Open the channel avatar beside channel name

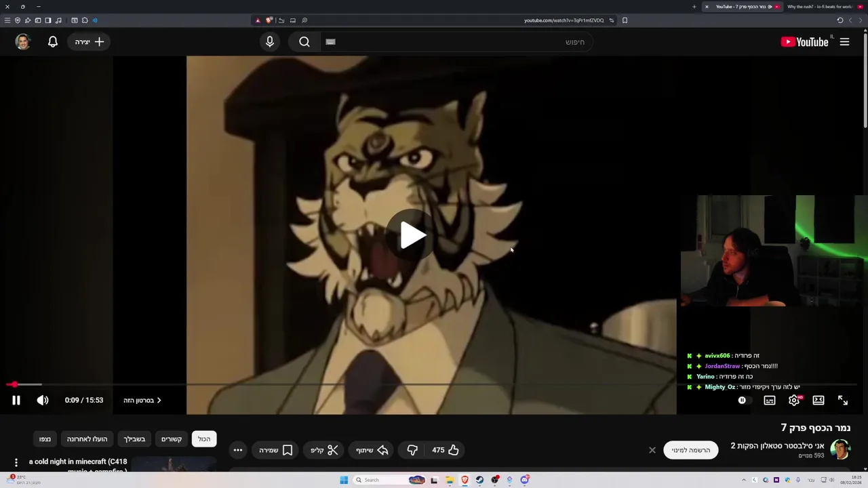[840, 450]
